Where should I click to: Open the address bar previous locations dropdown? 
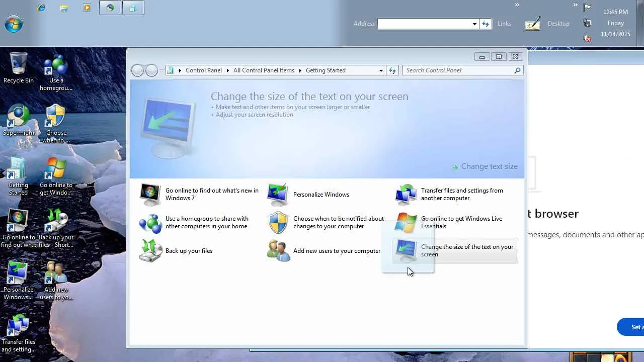coord(381,70)
